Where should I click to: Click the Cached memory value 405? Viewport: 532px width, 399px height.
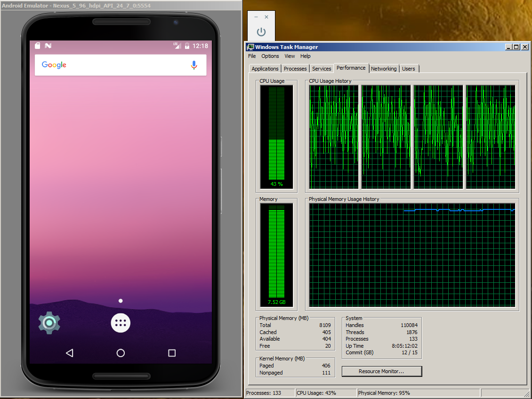[327, 332]
